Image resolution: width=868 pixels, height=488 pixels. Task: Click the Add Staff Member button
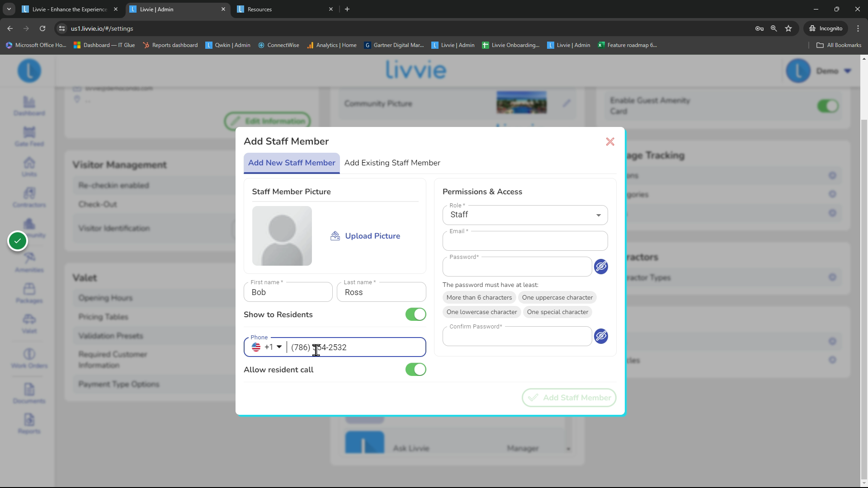click(x=569, y=398)
